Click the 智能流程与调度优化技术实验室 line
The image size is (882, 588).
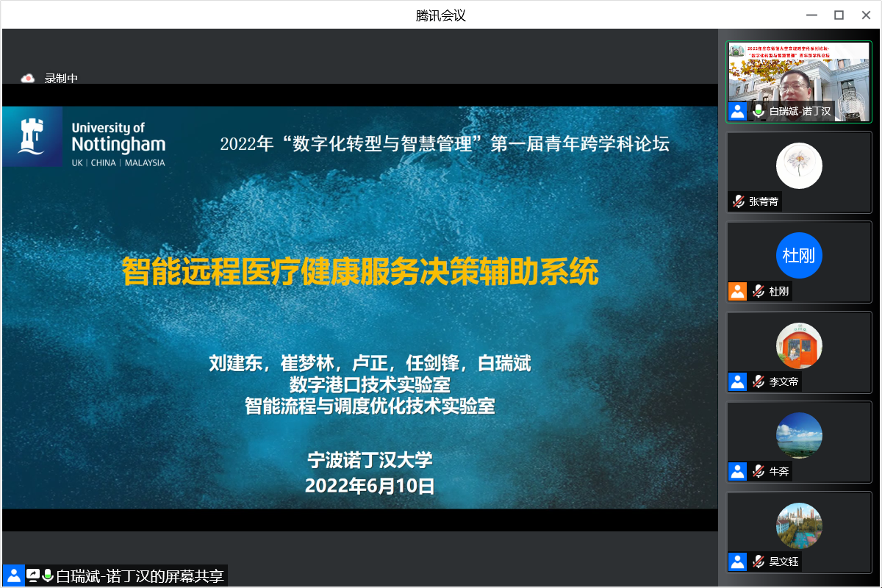pos(370,406)
